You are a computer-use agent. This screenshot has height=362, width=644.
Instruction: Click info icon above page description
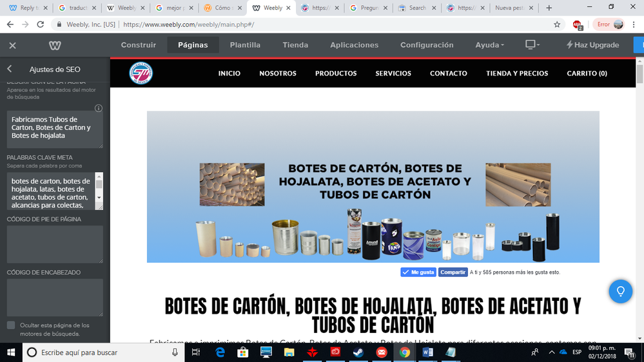(x=98, y=108)
